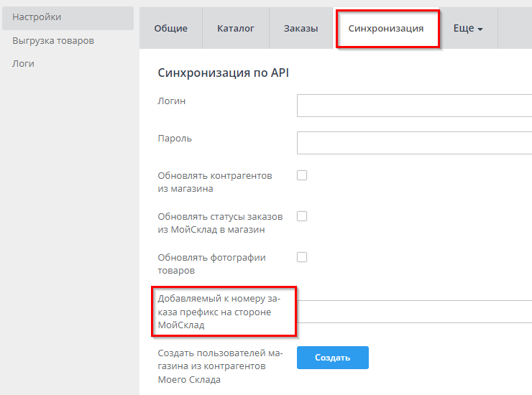532x395 pixels.
Task: Open the Настройки sidebar section
Action: pyautogui.click(x=36, y=17)
